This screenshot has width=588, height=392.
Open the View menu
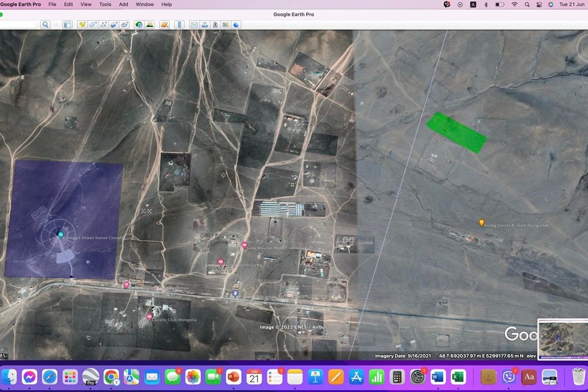(86, 5)
